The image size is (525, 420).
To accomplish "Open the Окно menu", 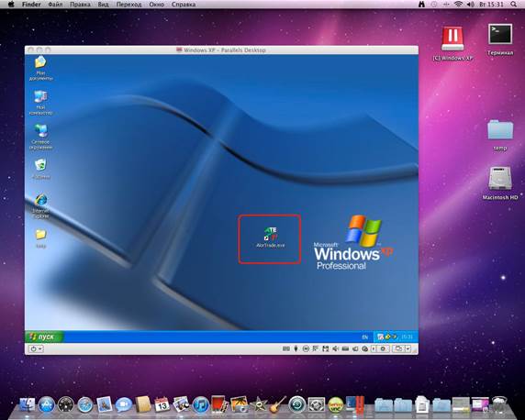I will coord(156,5).
